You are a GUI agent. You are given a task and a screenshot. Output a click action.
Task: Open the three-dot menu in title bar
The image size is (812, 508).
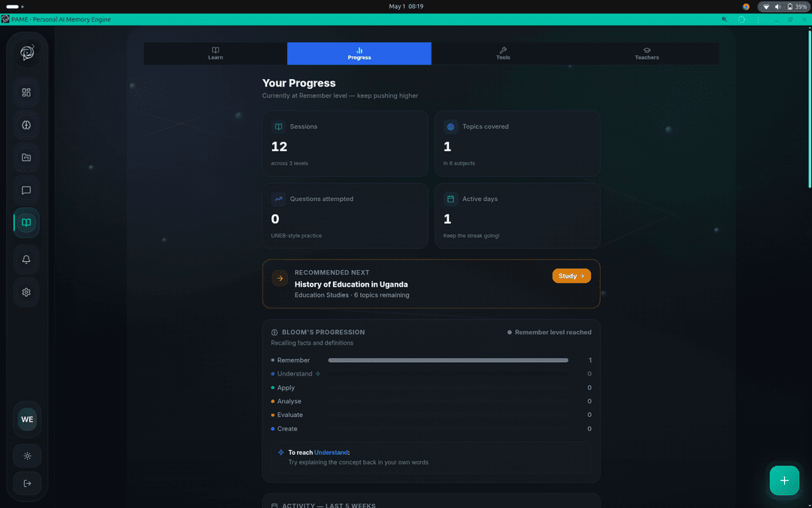coord(758,20)
